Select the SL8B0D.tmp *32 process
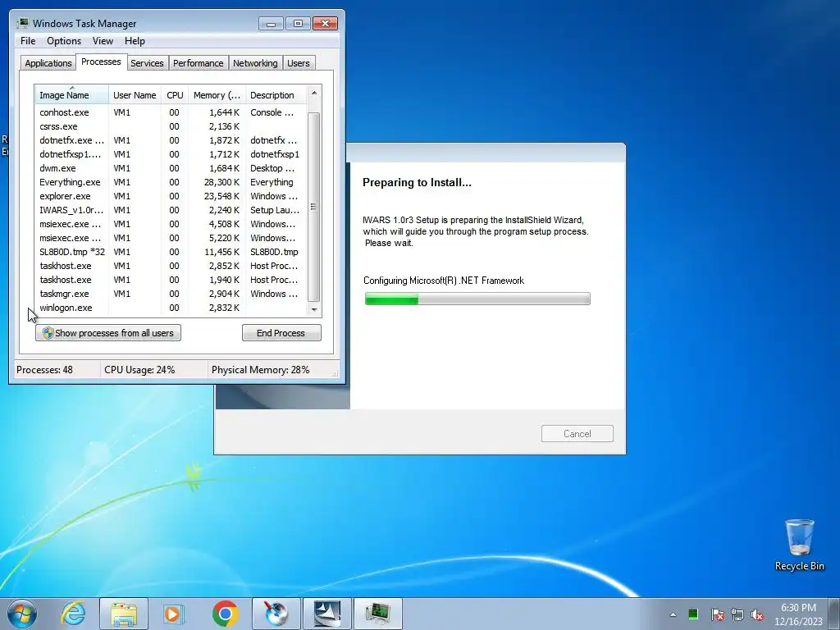840x630 pixels. 171,252
